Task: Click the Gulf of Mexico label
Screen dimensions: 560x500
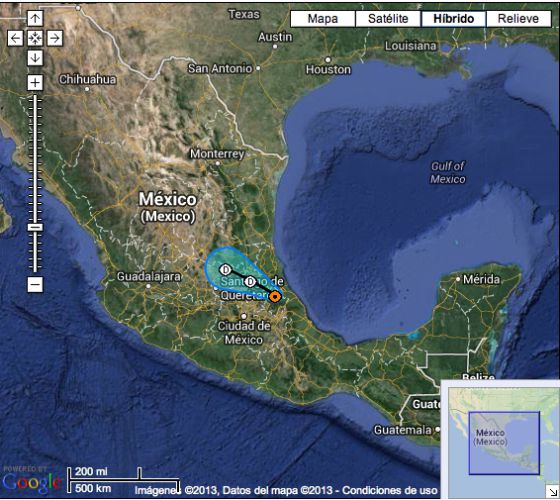Action: pyautogui.click(x=448, y=172)
